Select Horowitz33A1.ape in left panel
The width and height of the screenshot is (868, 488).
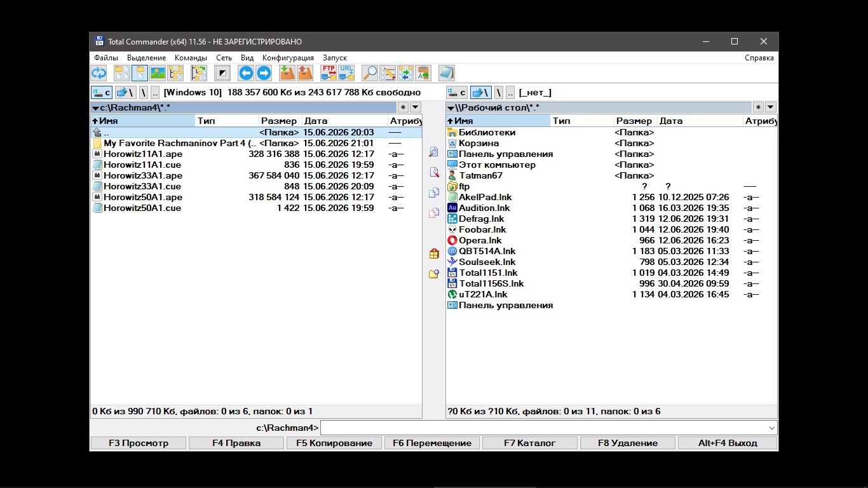pos(256,175)
